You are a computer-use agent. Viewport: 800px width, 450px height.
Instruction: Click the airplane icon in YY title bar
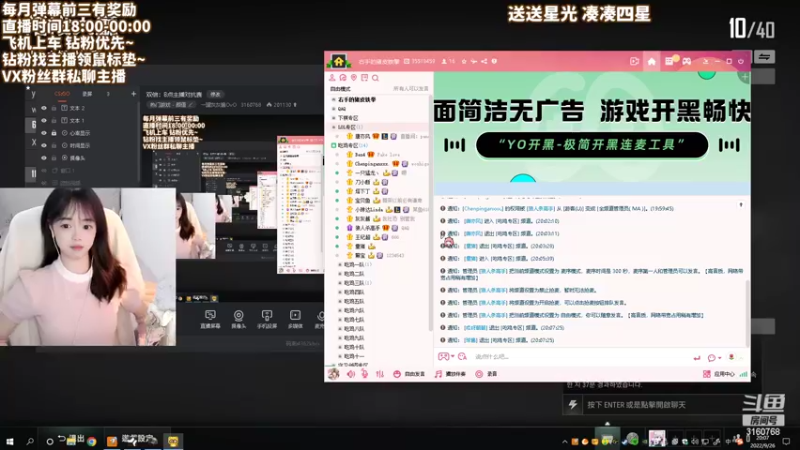pos(474,61)
